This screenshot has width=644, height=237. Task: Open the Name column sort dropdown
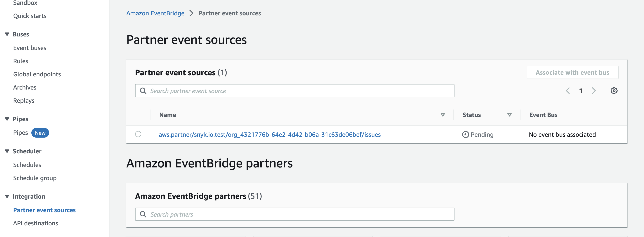pos(442,115)
